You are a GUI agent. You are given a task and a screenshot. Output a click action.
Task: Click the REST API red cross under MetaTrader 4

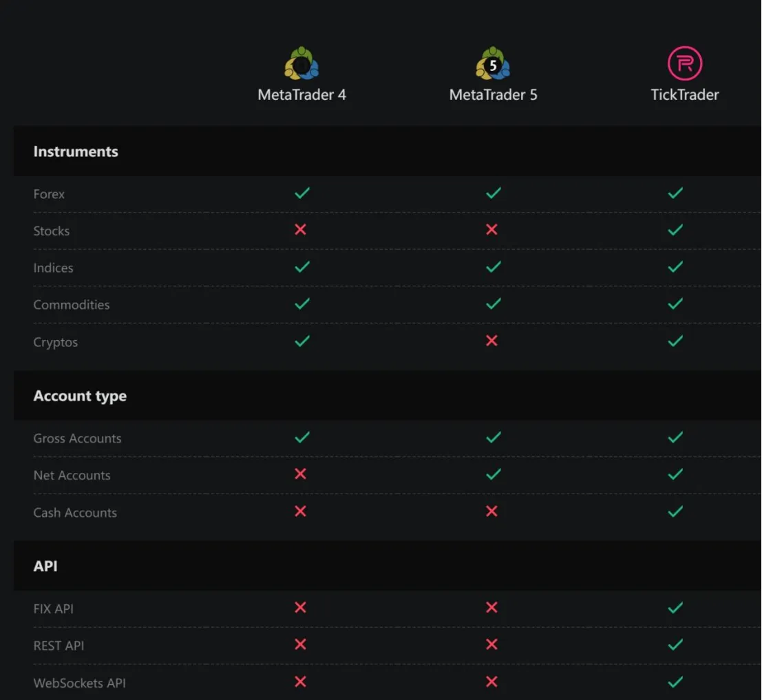point(300,644)
